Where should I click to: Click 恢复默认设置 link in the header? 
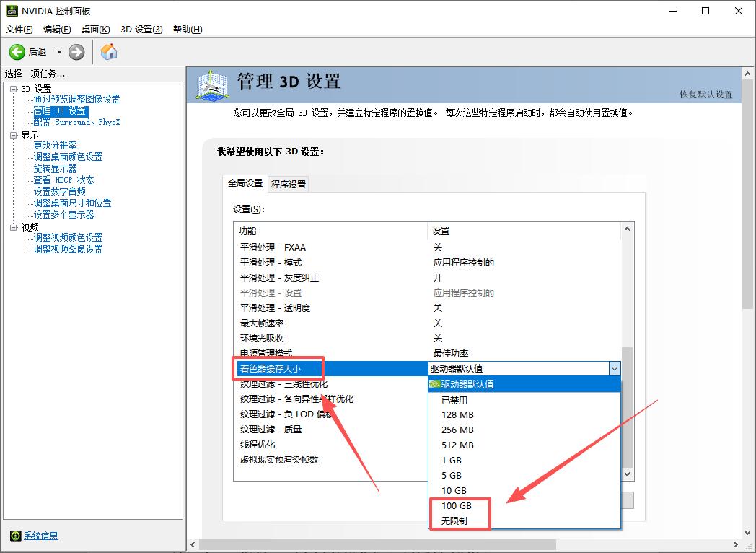pos(706,95)
